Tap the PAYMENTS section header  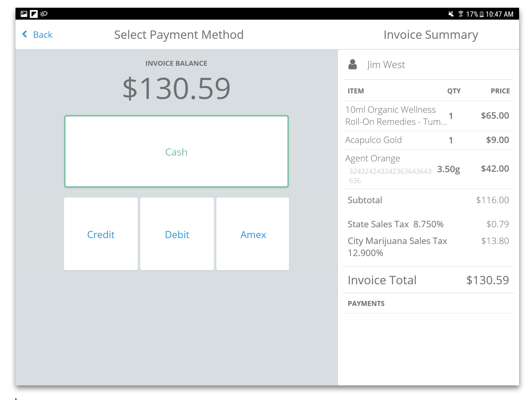tap(366, 303)
